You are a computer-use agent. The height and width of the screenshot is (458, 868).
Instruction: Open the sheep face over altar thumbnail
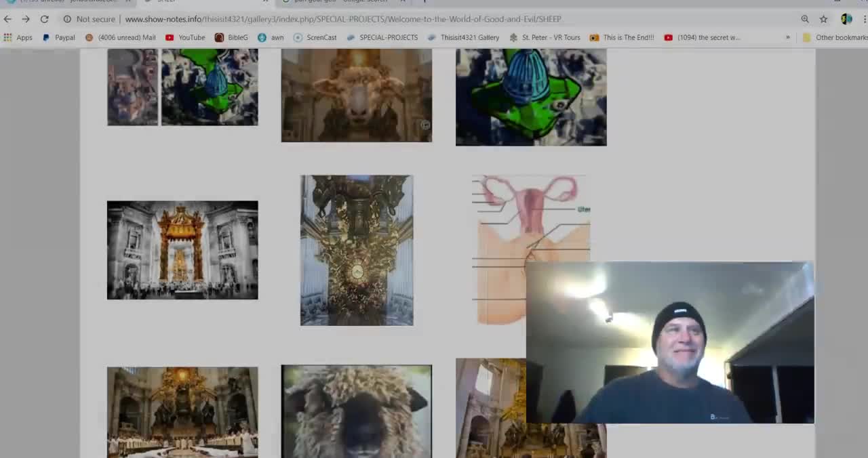pos(356,96)
